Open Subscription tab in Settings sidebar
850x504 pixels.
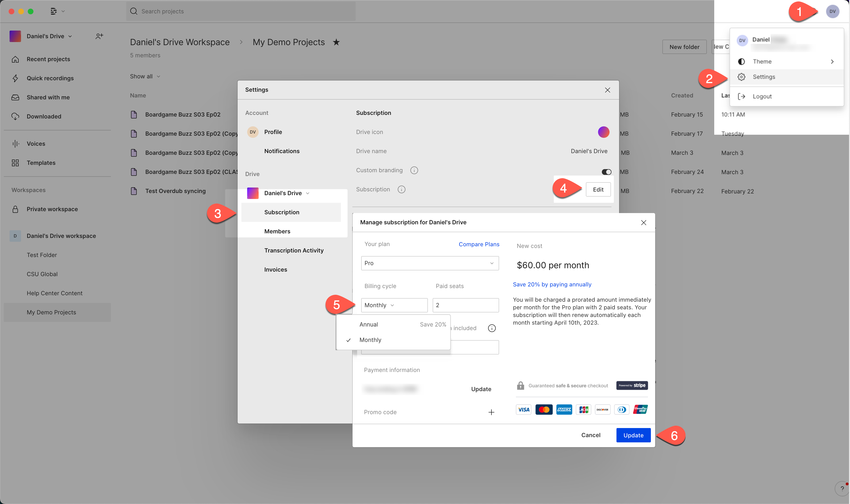tap(291, 212)
